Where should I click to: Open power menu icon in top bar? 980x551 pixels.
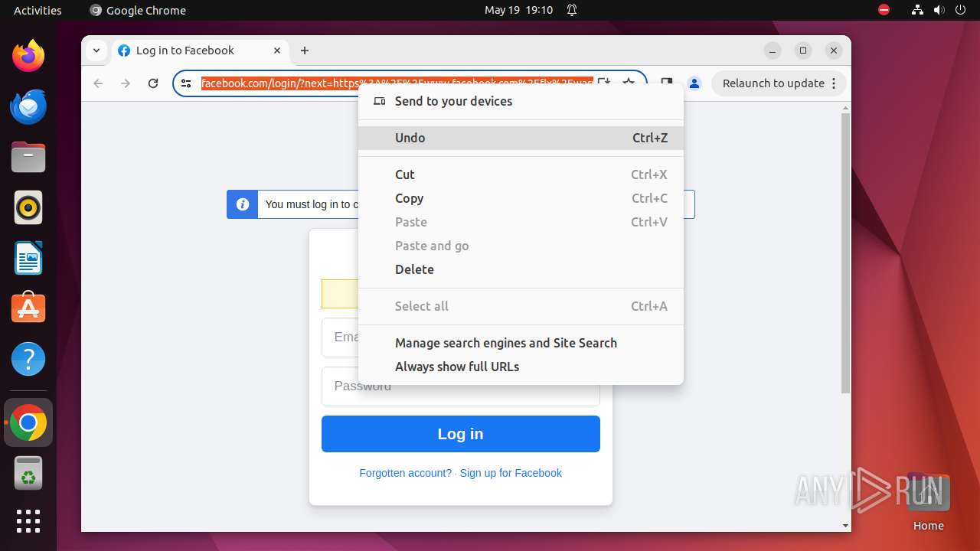tap(962, 10)
